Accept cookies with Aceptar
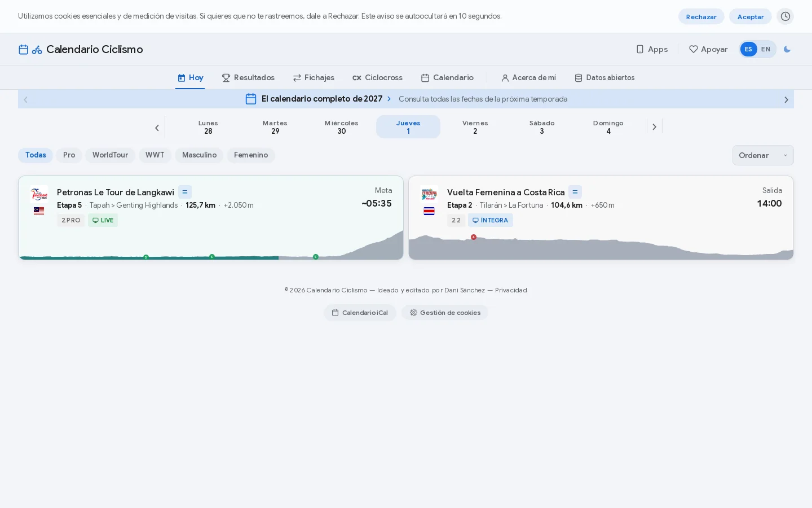Viewport: 812px width, 508px height. point(750,16)
